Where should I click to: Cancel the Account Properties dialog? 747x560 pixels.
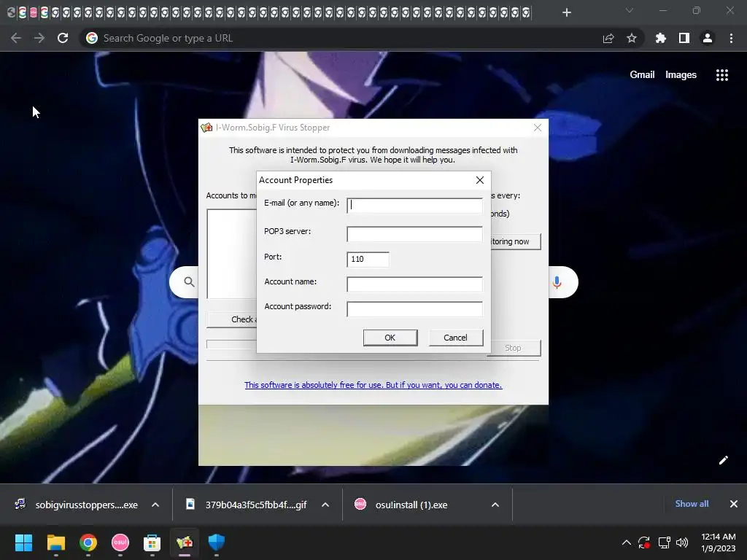[x=456, y=338]
